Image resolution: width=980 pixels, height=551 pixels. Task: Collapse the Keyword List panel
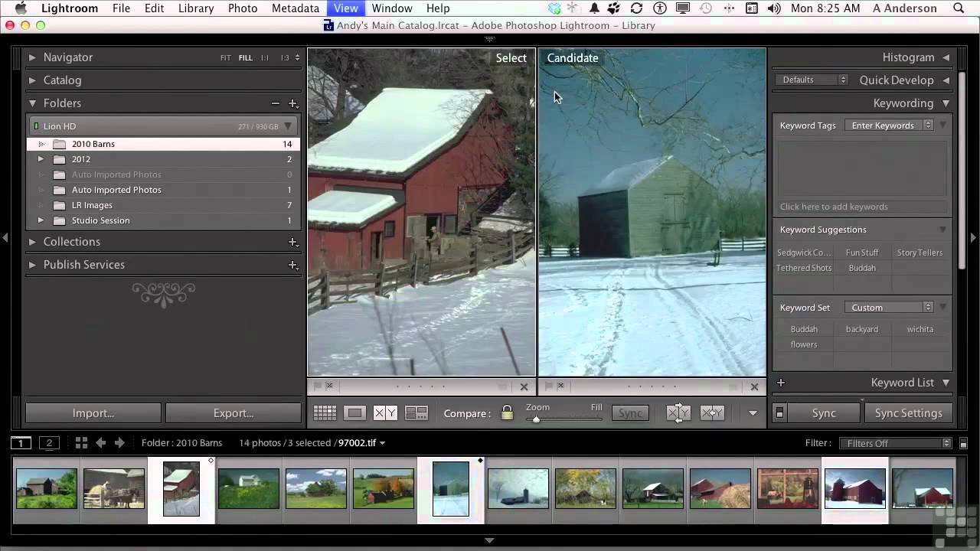(946, 383)
